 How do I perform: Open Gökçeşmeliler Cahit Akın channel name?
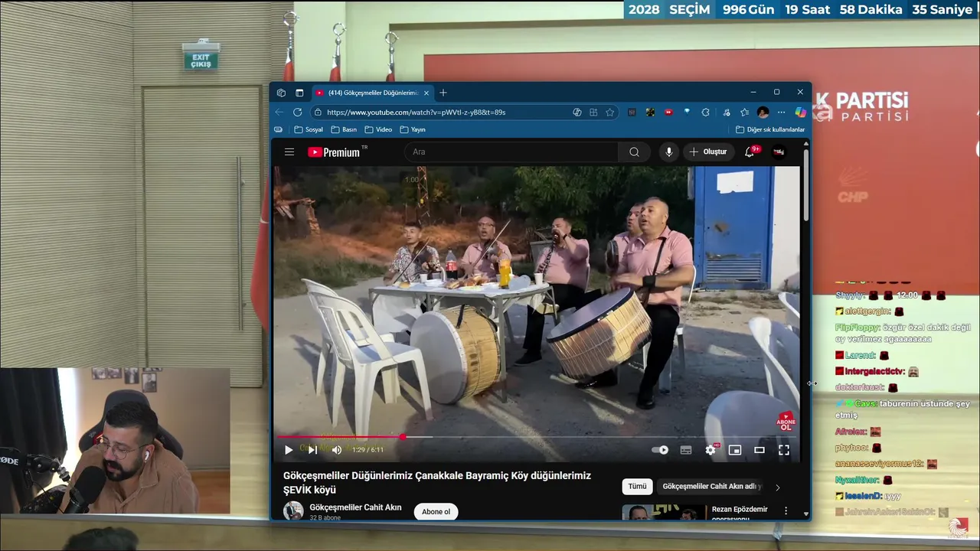coord(355,507)
